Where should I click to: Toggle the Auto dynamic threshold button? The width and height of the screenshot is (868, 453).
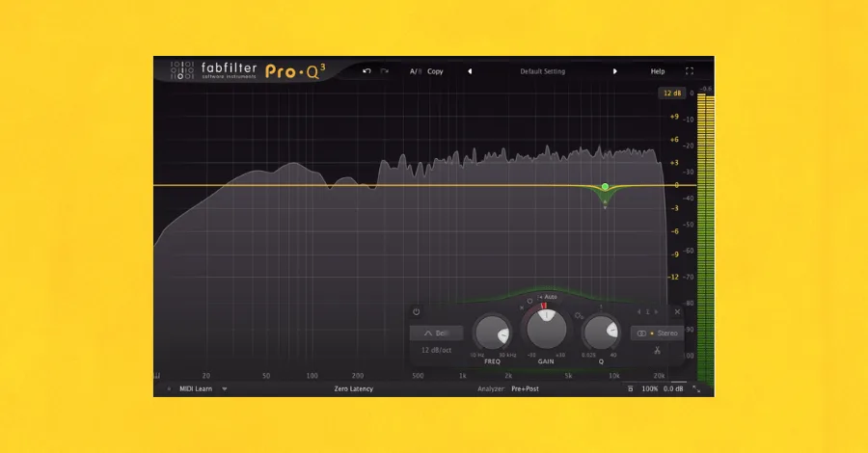(x=548, y=297)
